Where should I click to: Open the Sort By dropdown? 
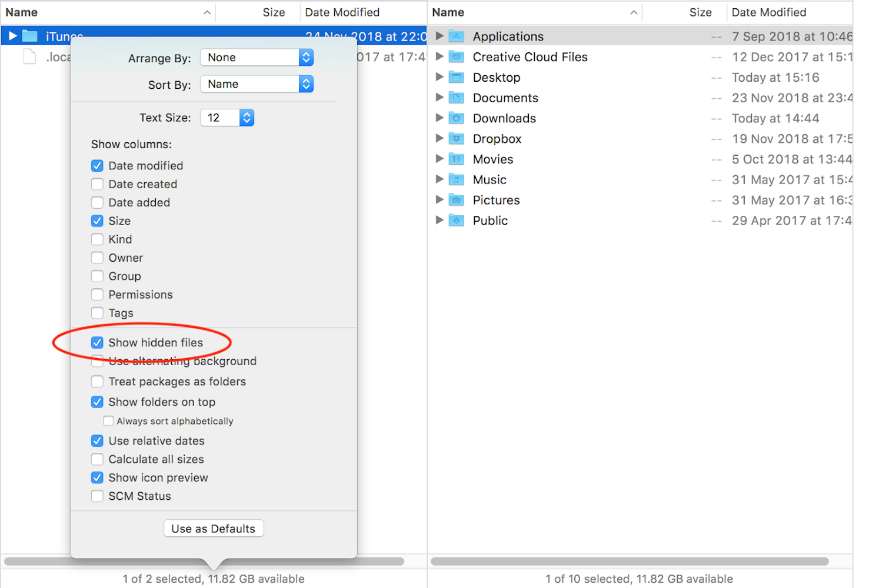coord(257,84)
